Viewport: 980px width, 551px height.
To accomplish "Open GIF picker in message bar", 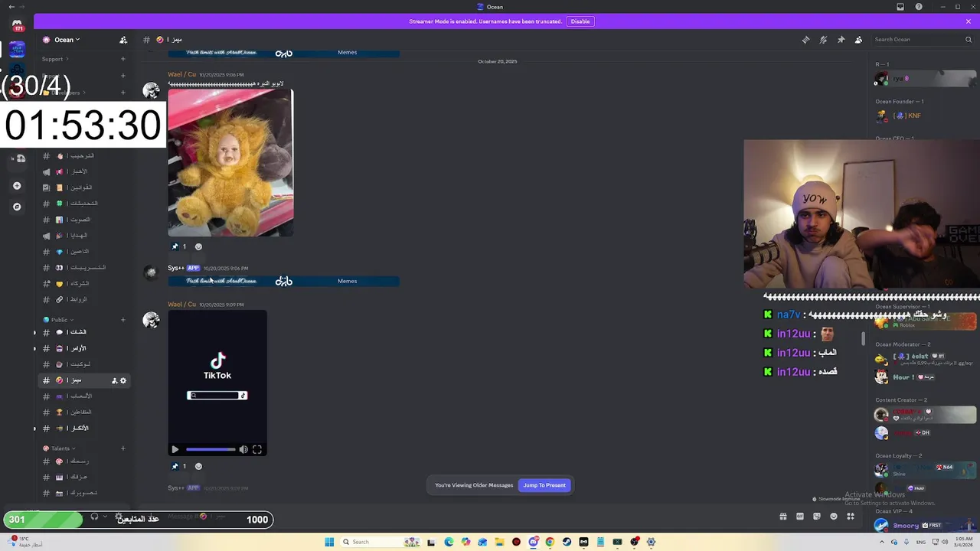I will (x=800, y=517).
